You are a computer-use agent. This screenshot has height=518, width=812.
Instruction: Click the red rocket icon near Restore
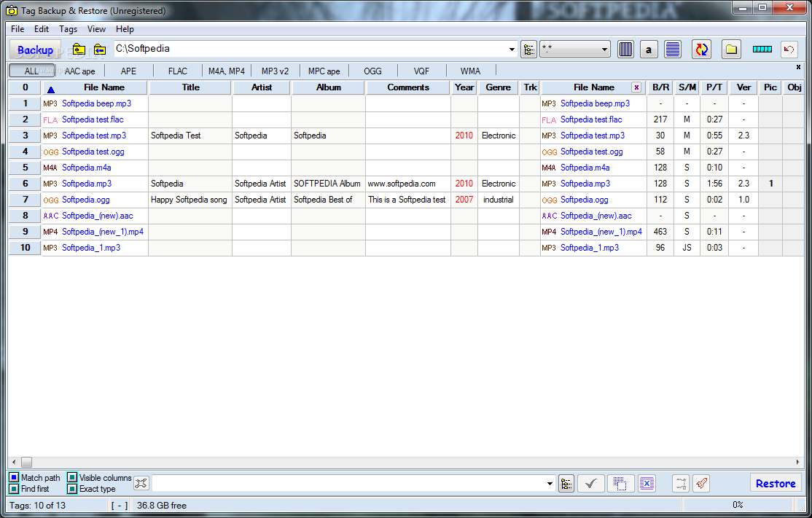pos(701,484)
